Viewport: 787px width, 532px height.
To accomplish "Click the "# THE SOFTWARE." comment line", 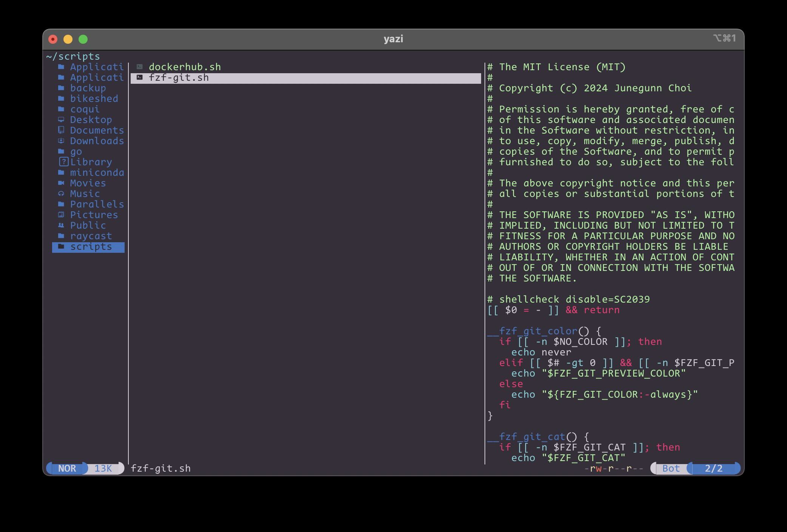I will pyautogui.click(x=532, y=278).
